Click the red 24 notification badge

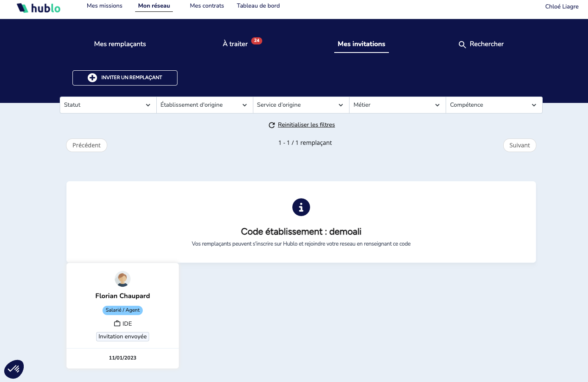pos(257,41)
